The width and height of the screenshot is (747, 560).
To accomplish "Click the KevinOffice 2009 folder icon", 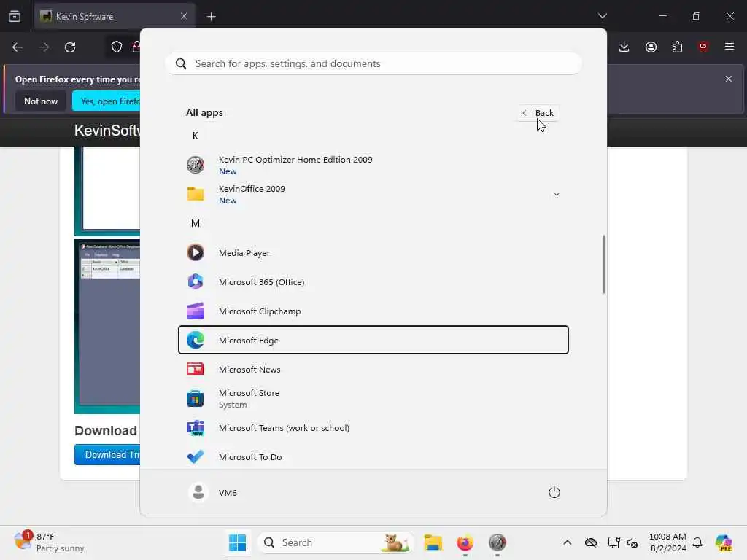I will point(196,194).
